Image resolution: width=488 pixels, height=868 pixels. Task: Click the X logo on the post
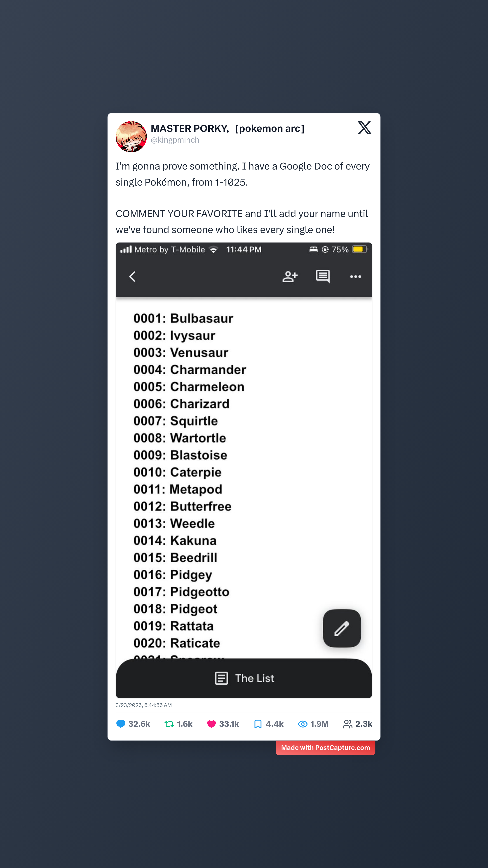(x=364, y=128)
